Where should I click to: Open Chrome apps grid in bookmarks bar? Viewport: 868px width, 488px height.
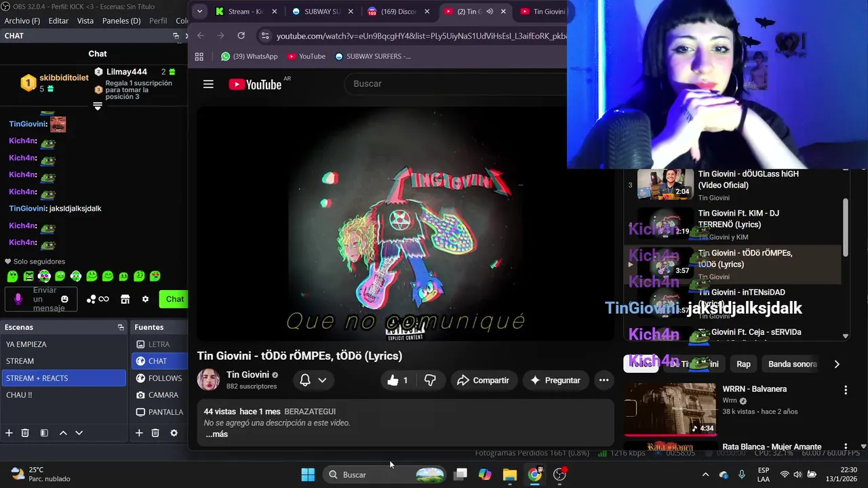pyautogui.click(x=199, y=56)
